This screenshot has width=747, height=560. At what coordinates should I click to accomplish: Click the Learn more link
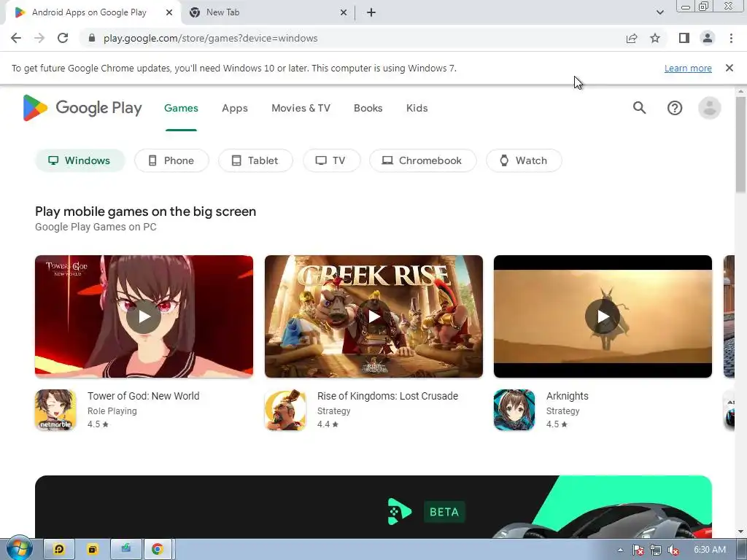click(x=688, y=68)
